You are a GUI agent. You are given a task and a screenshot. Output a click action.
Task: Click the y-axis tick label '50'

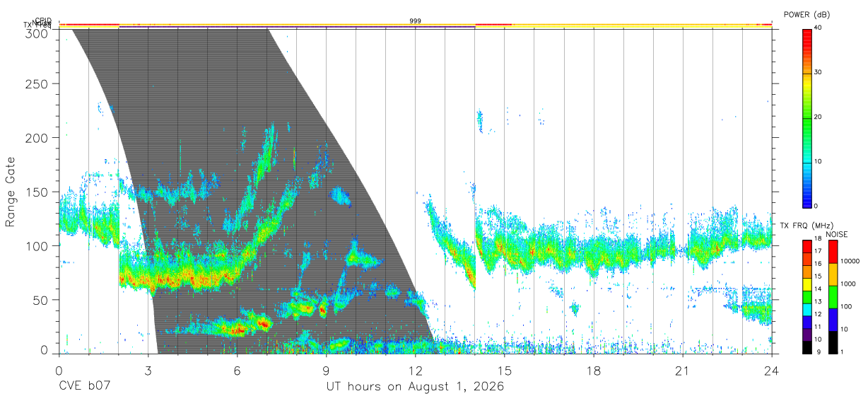[40, 299]
